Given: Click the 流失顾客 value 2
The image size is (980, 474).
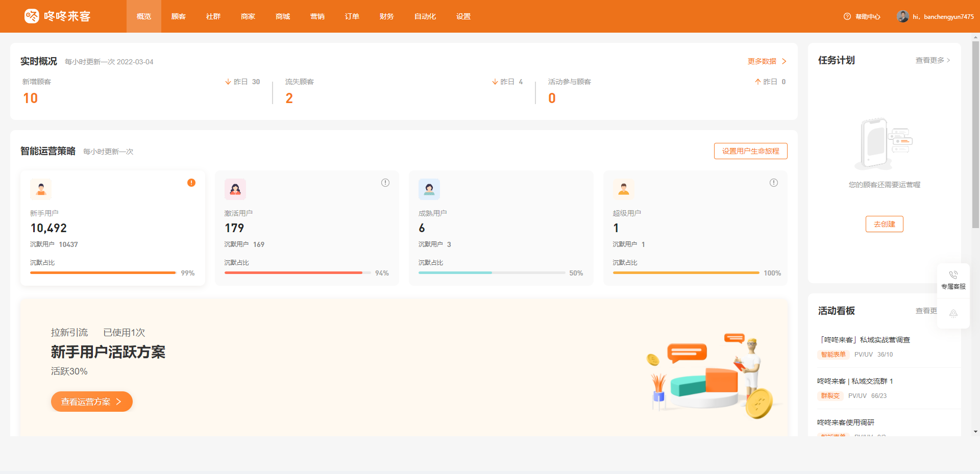Looking at the screenshot, I should click(x=289, y=98).
